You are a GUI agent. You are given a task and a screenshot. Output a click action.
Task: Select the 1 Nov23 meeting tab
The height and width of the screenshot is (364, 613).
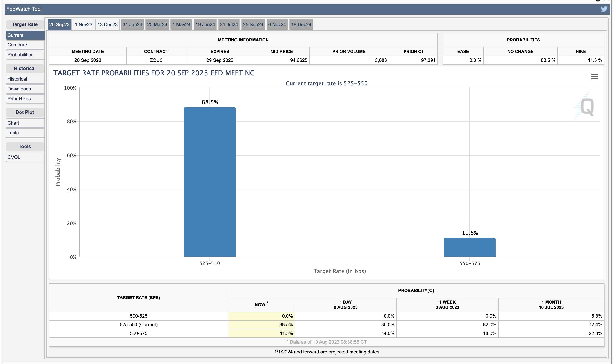coord(83,24)
